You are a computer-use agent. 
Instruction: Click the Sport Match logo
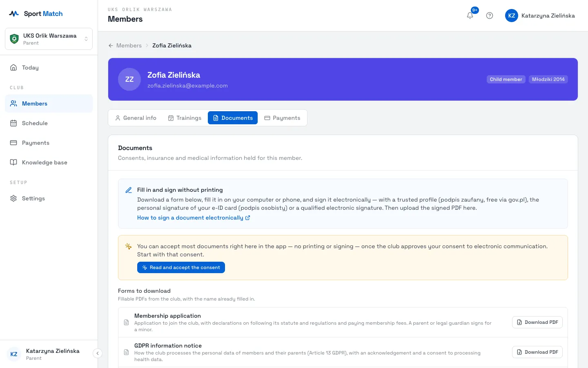(x=36, y=13)
